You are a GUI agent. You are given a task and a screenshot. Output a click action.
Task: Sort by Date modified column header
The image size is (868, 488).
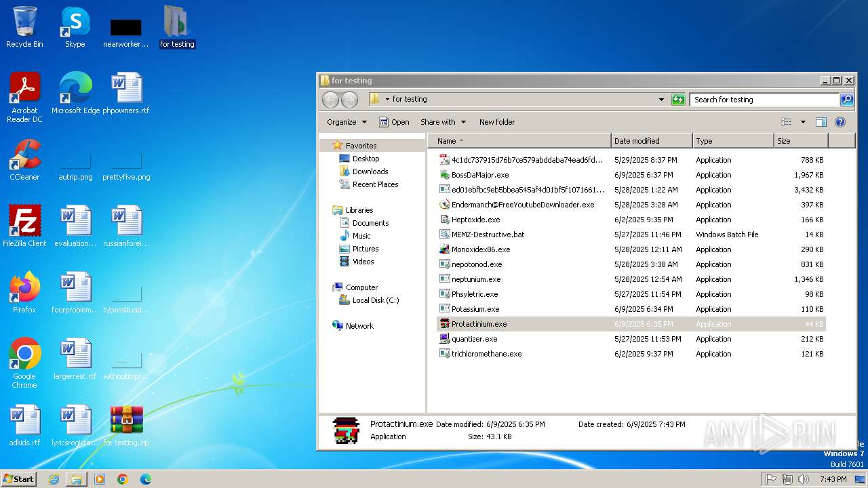coord(652,141)
